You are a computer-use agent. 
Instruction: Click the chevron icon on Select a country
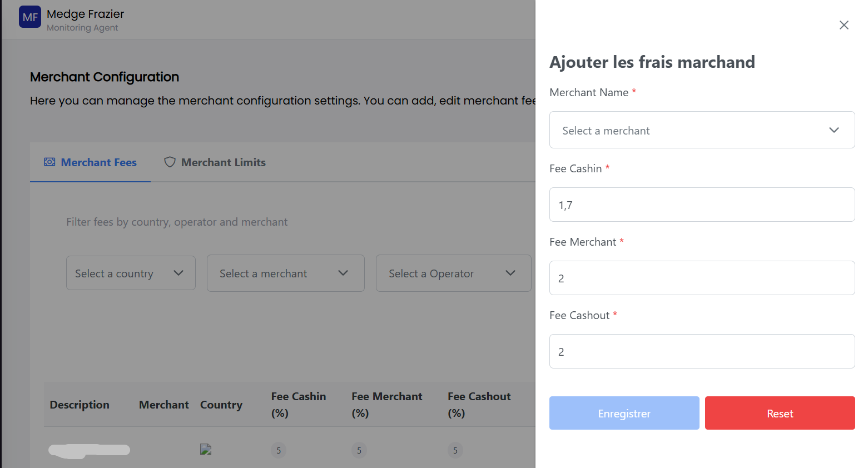pos(178,273)
